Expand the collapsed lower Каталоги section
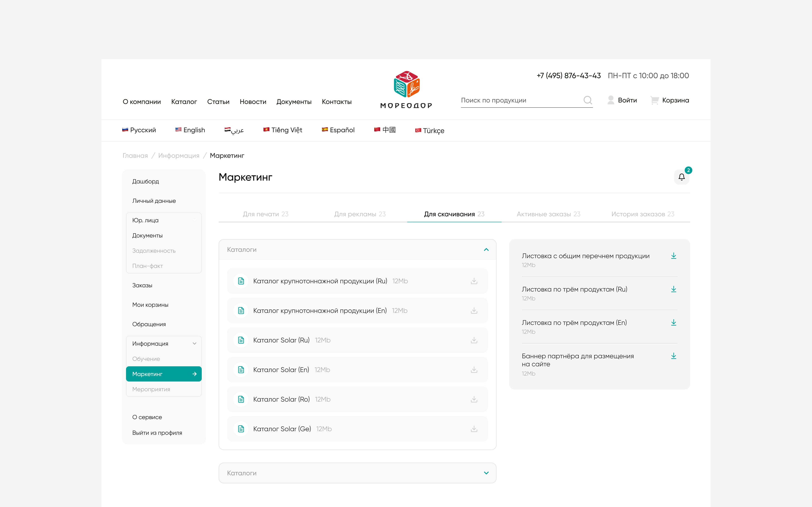Image resolution: width=812 pixels, height=507 pixels. [486, 473]
